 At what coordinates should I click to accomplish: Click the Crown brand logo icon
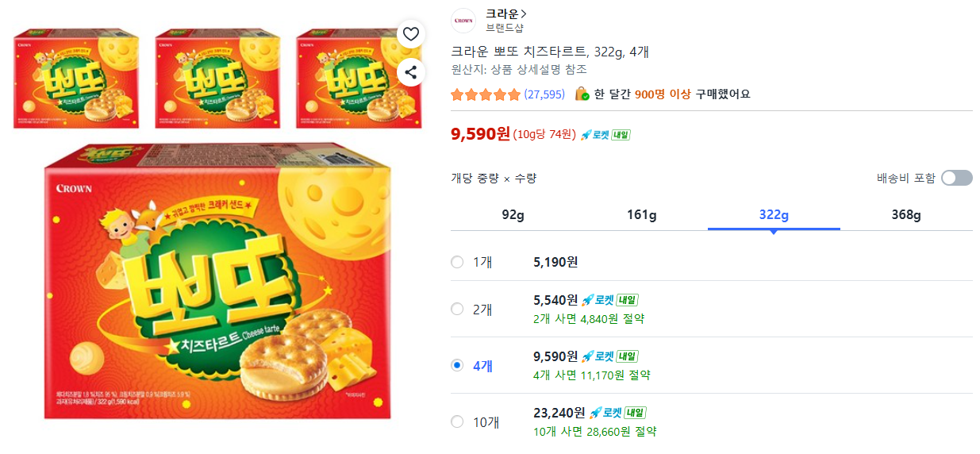[x=463, y=21]
